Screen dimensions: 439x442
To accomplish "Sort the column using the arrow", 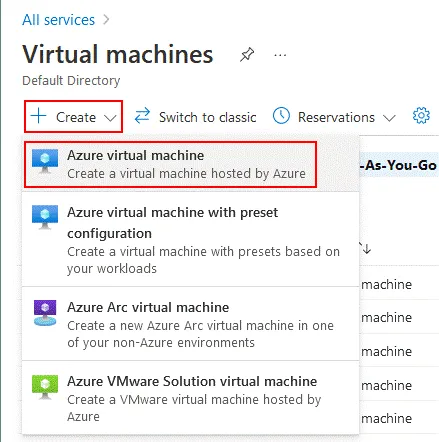I will click(366, 249).
